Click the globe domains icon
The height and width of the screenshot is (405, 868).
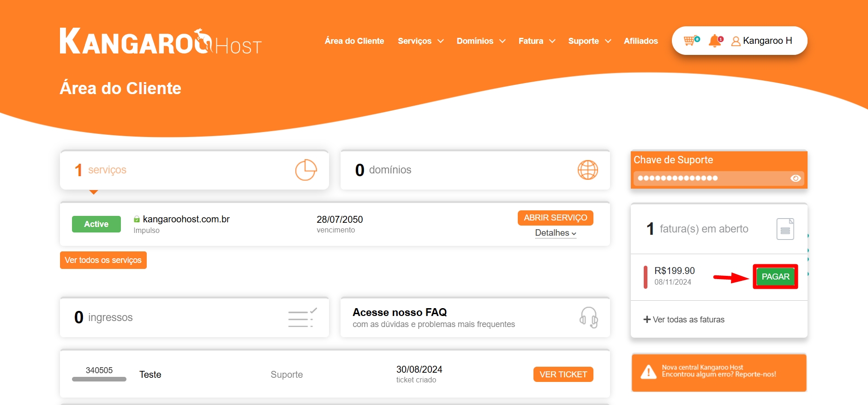click(x=587, y=170)
